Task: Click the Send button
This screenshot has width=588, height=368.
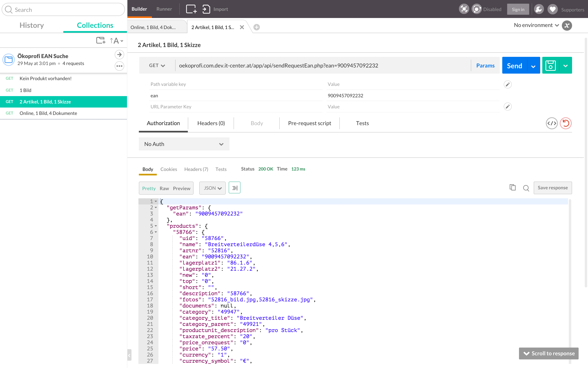Action: (x=514, y=66)
